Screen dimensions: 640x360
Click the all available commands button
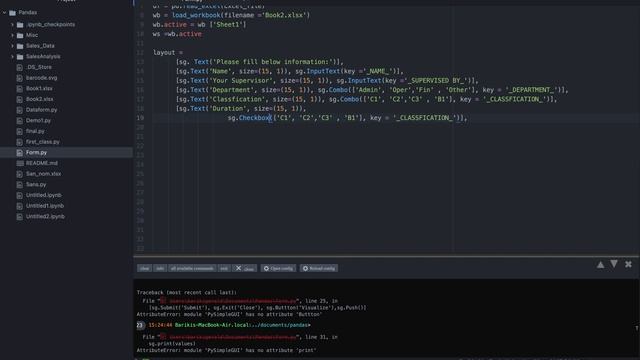192,268
